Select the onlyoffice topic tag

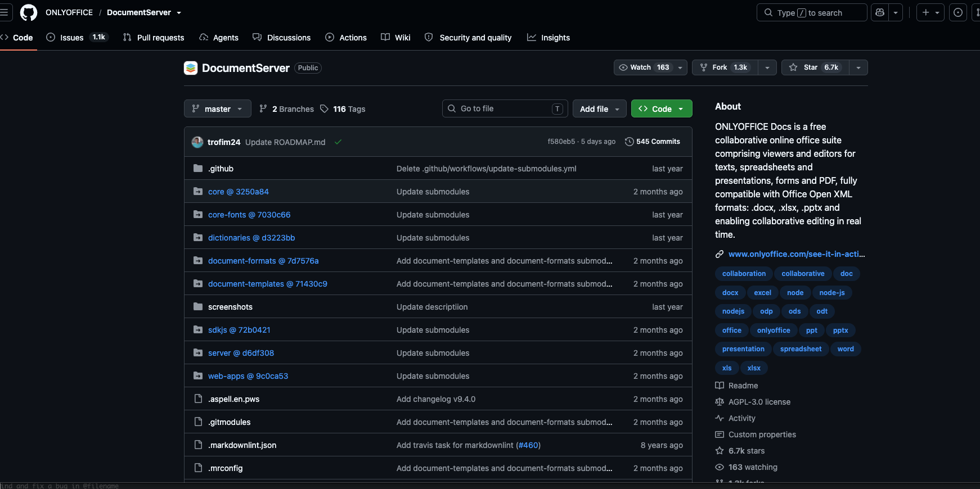click(x=774, y=330)
